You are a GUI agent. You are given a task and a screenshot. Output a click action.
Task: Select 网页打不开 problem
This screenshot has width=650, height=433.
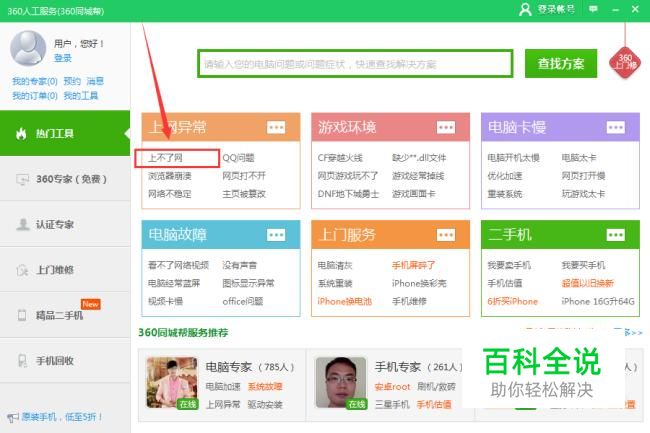[244, 176]
